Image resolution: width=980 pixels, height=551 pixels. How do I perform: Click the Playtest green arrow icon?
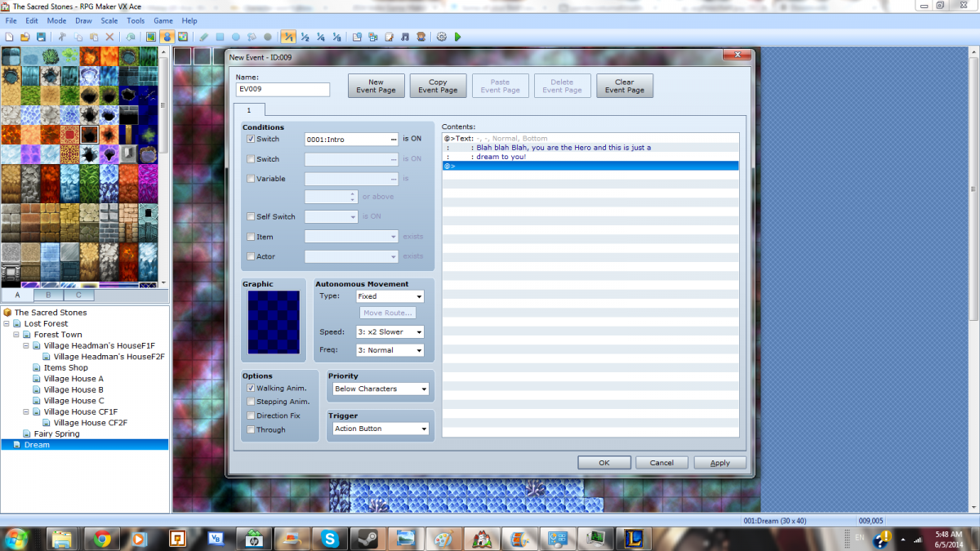click(x=457, y=37)
